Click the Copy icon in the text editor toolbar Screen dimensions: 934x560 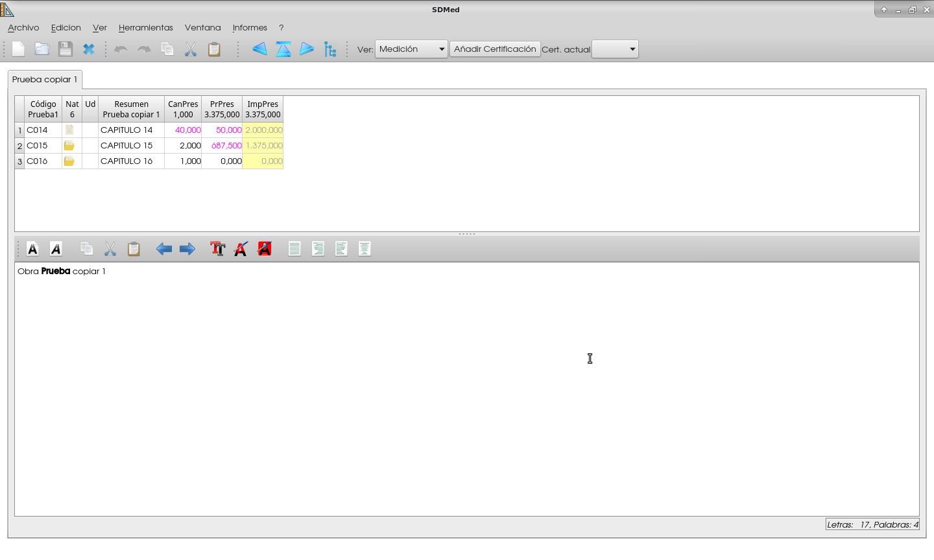[87, 249]
